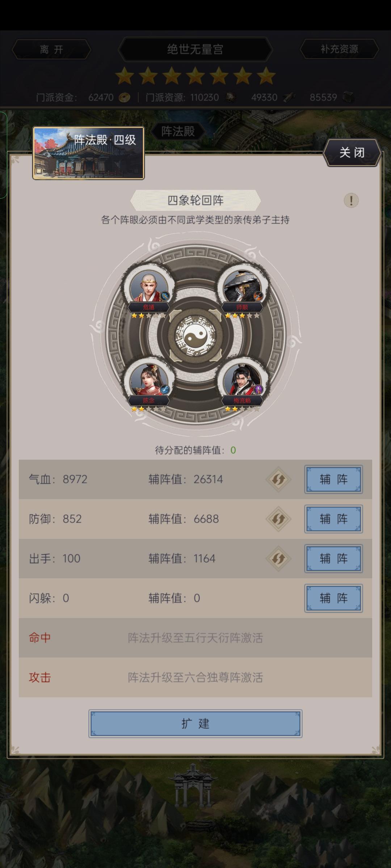Viewport: 391px width, 868px height.
Task: Click 辅阵 button for 出手
Action: tap(333, 558)
